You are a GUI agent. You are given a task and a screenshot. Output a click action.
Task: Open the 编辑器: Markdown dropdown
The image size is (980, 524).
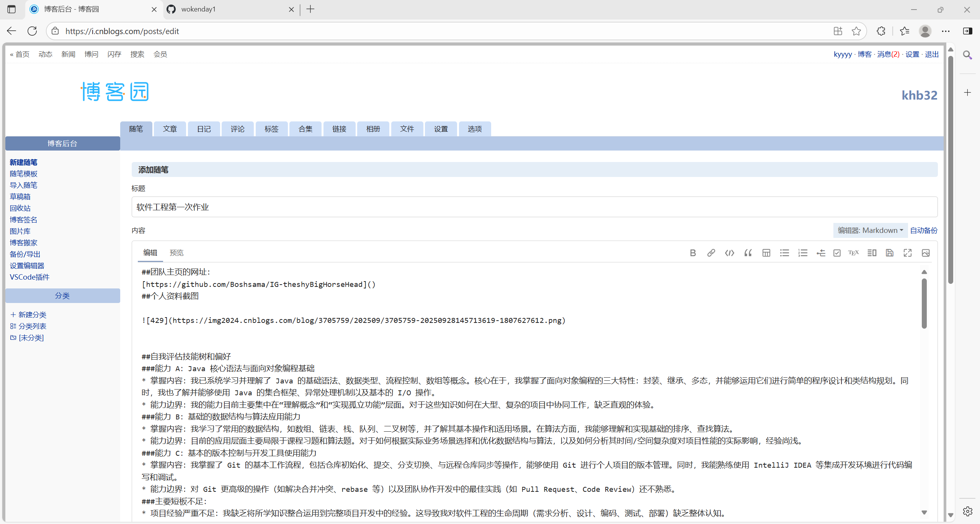(x=870, y=230)
